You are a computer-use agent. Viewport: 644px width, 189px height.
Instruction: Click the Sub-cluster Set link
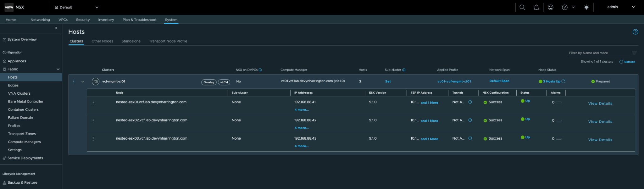point(388,81)
